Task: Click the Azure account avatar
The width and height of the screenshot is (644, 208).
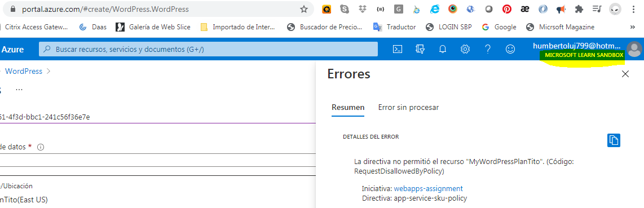Action: (634, 49)
